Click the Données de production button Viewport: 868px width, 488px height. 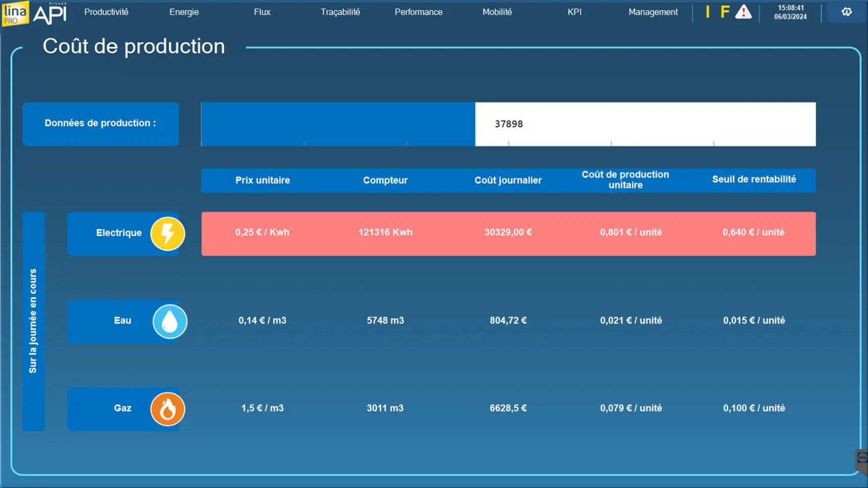[101, 124]
